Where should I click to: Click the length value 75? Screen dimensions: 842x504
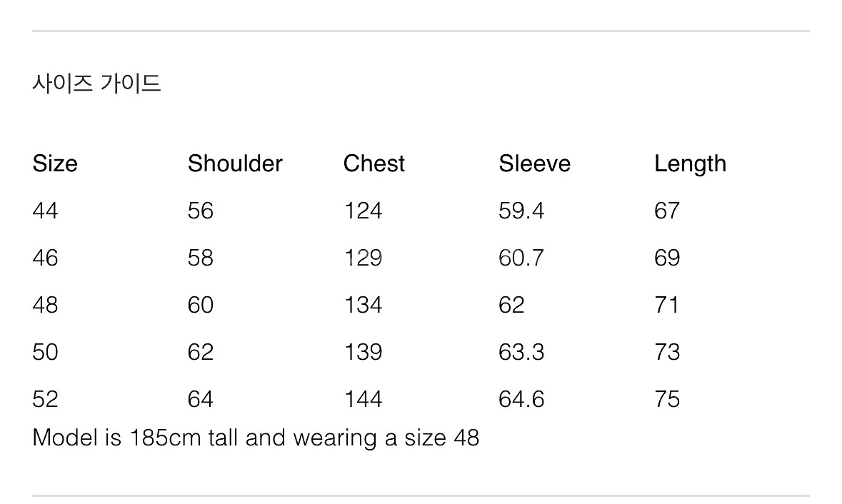tap(667, 398)
